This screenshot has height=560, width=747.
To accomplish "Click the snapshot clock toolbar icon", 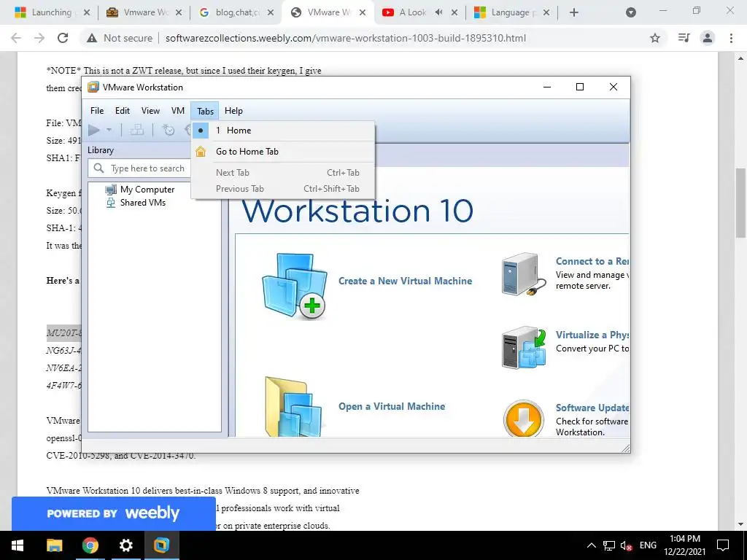I will point(169,130).
